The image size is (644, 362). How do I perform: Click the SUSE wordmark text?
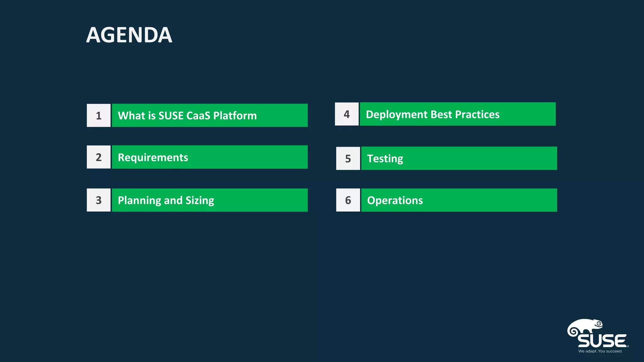tap(602, 341)
